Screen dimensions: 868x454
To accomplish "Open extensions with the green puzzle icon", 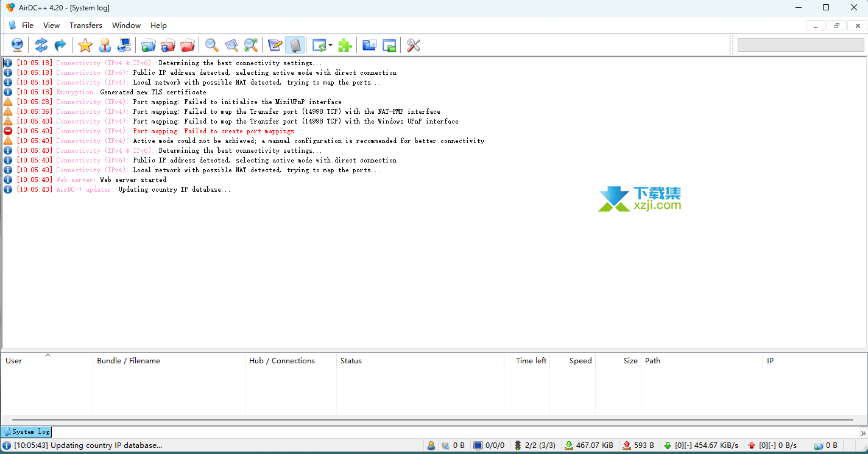I will 345,45.
